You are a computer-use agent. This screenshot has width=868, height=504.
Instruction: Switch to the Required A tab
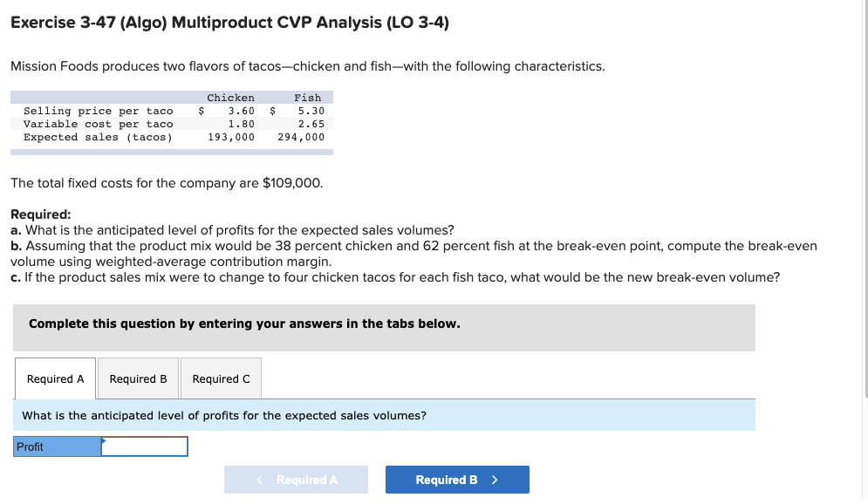pos(55,378)
